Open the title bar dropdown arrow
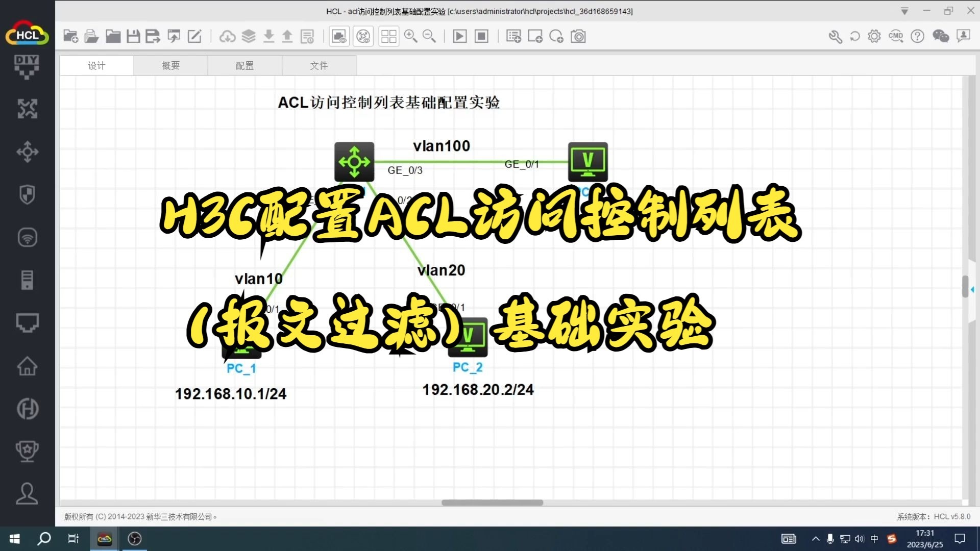The width and height of the screenshot is (980, 551). (x=904, y=11)
